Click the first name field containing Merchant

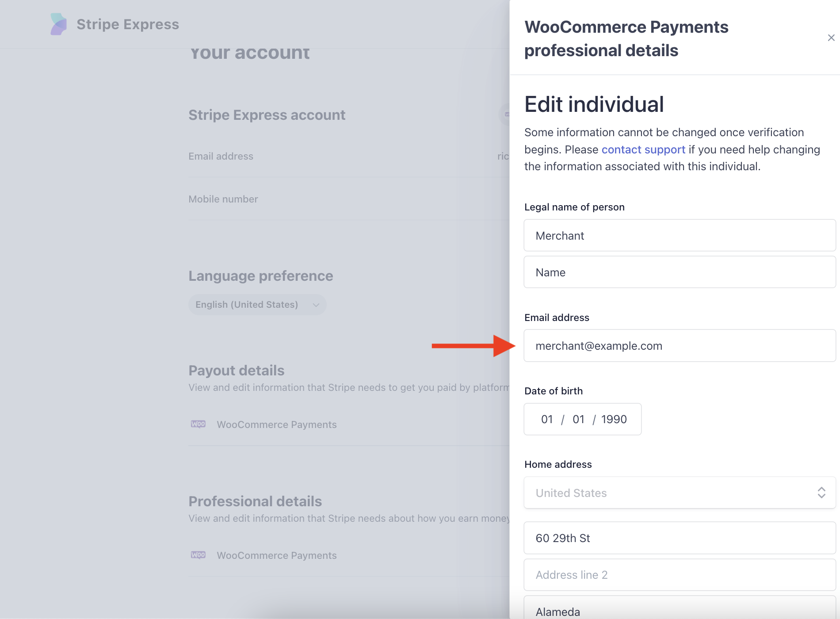pos(680,236)
